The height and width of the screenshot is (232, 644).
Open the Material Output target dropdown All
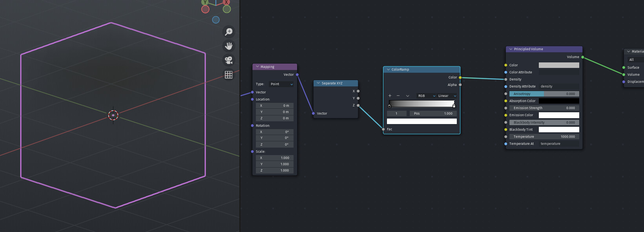(x=635, y=60)
